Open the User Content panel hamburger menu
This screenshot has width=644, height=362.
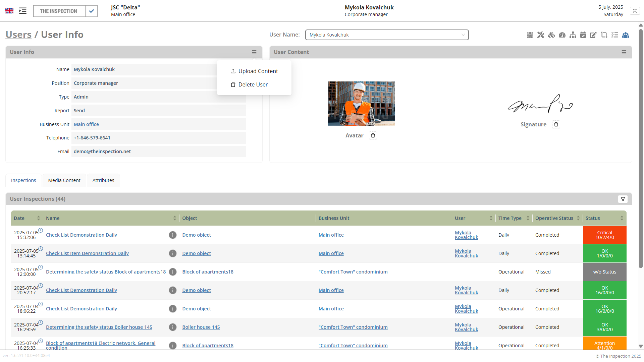[624, 52]
